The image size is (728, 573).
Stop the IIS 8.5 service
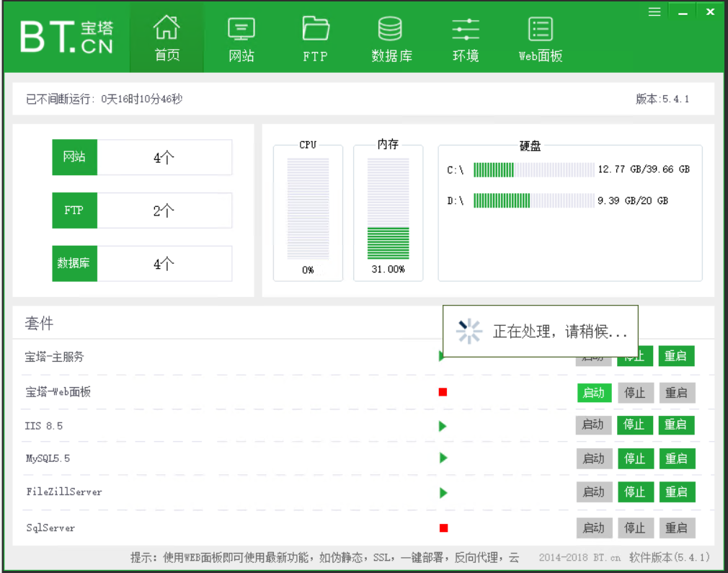(635, 425)
